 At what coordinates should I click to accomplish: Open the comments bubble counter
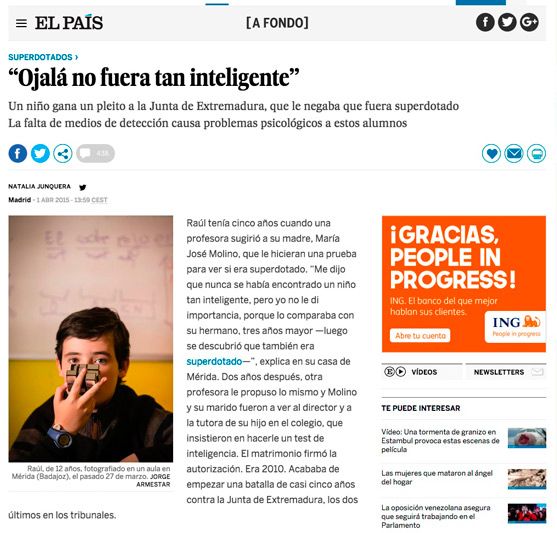95,154
